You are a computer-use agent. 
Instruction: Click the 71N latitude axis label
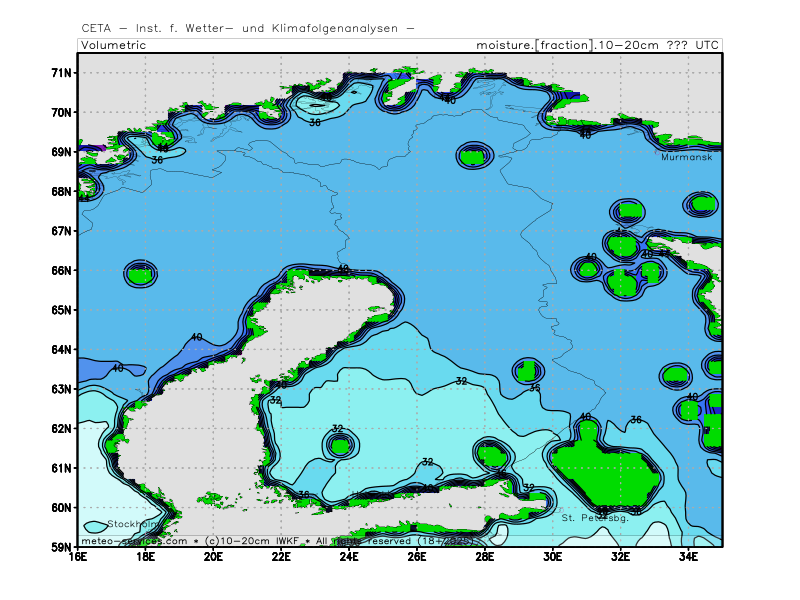coord(62,73)
